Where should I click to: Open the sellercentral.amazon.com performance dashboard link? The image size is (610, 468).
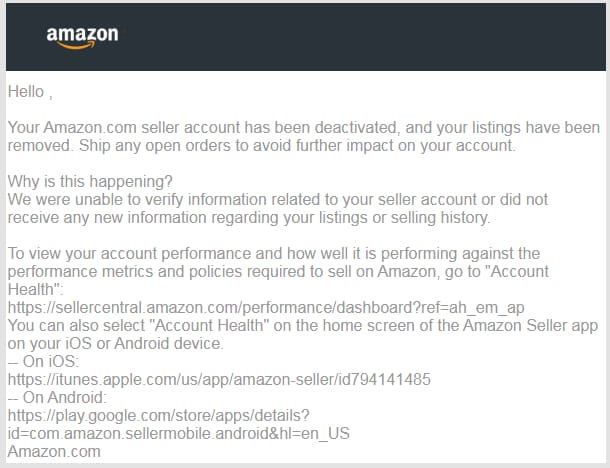266,307
